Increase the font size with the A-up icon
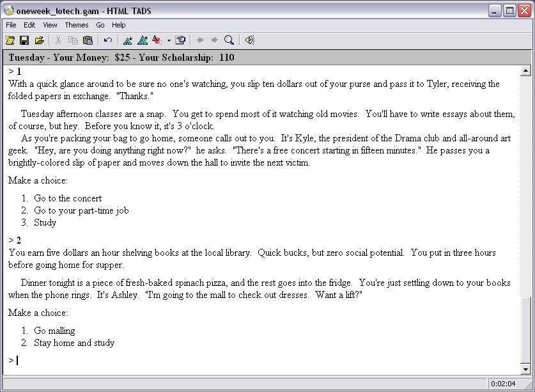The width and height of the screenshot is (535, 392). [143, 40]
